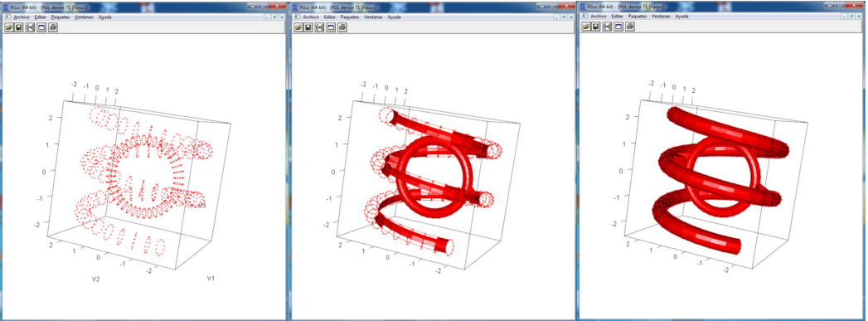Click the V2 axis label in the dotted plot
The image size is (868, 321).
[96, 280]
